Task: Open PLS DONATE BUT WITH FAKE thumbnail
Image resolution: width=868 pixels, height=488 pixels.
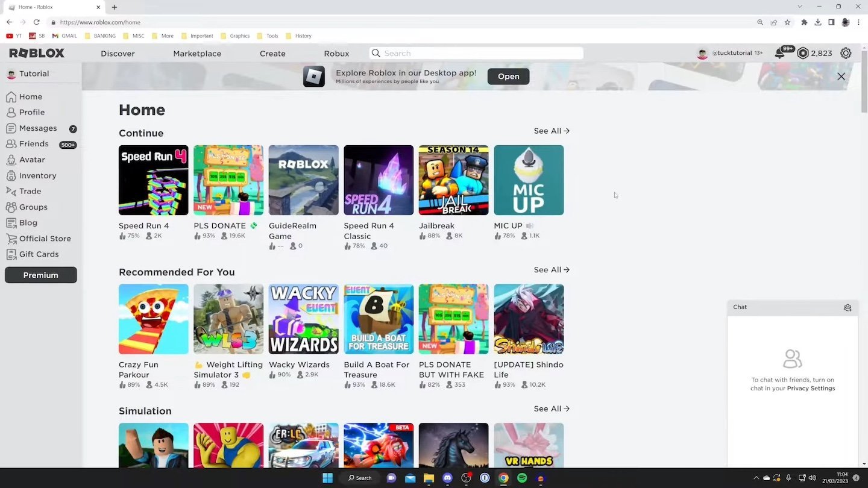Action: tap(453, 319)
